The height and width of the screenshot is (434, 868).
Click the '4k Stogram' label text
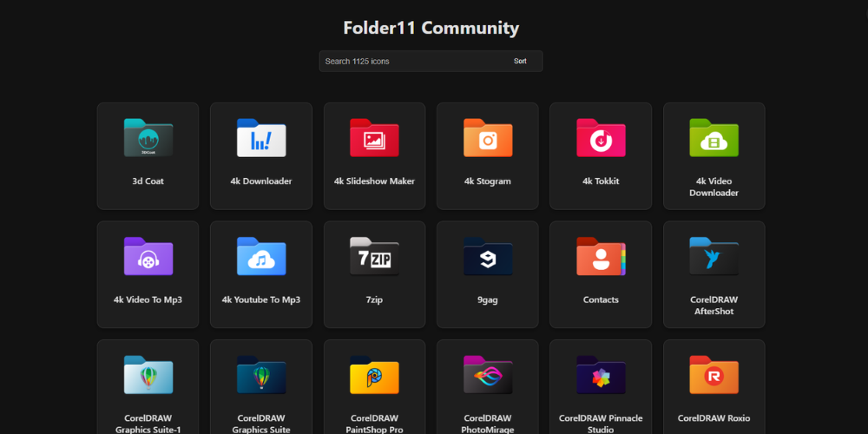[488, 181]
